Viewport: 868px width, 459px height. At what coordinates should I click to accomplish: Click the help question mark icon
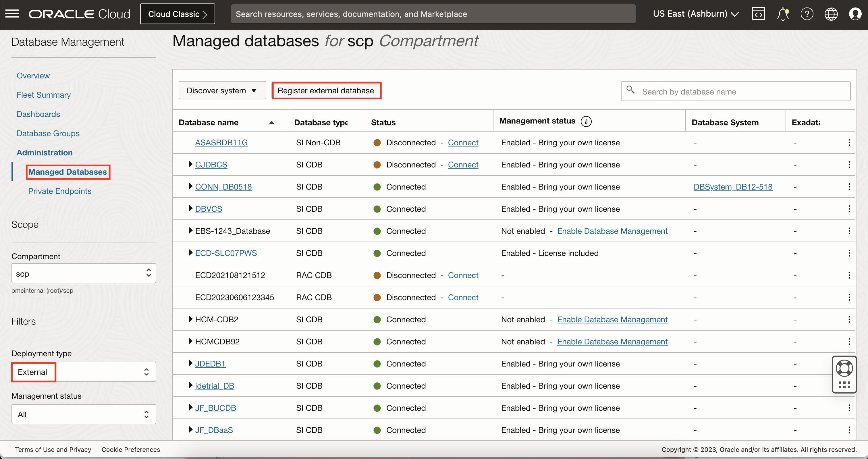click(807, 14)
